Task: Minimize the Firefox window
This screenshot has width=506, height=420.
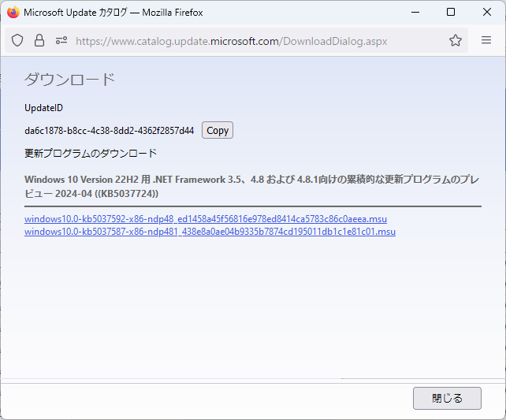Action: click(415, 13)
